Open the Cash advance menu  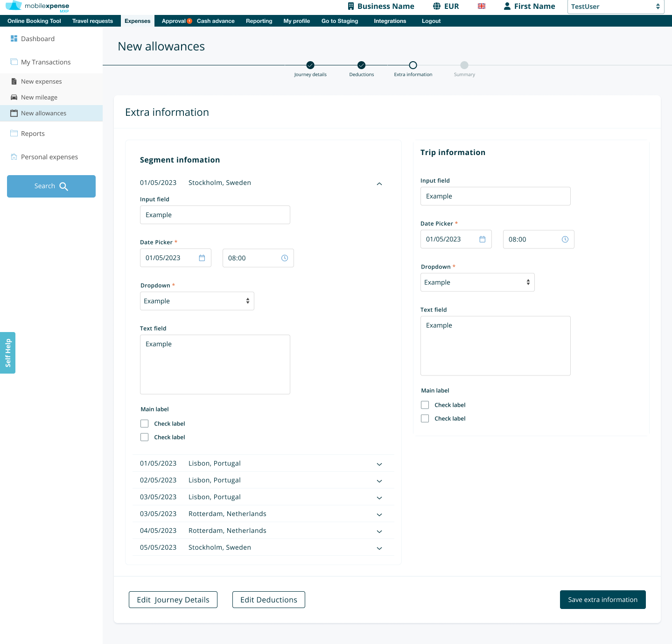216,21
